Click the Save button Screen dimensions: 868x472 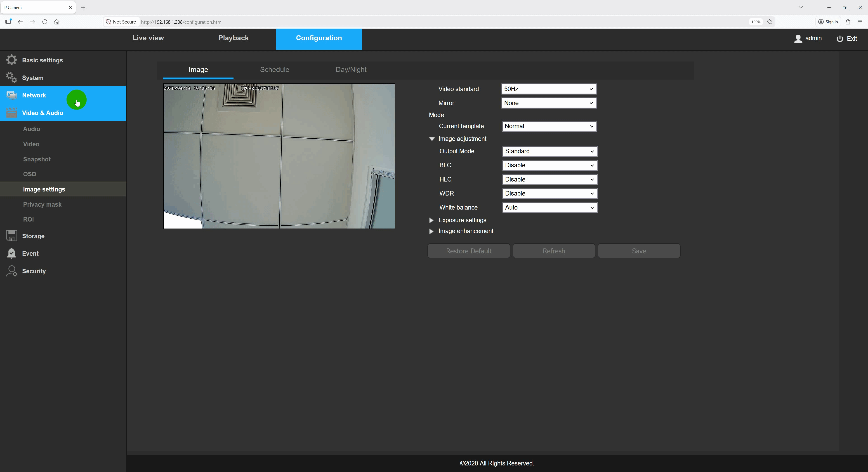639,251
